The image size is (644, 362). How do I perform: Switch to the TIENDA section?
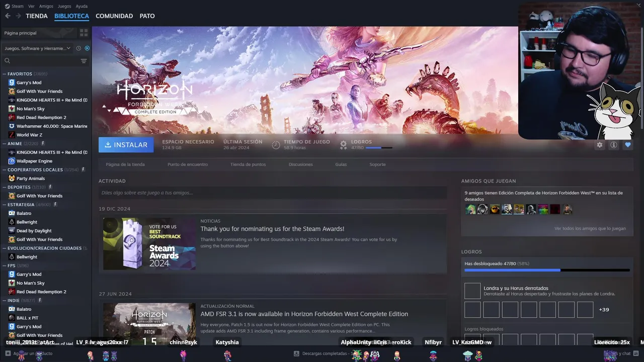pos(37,16)
